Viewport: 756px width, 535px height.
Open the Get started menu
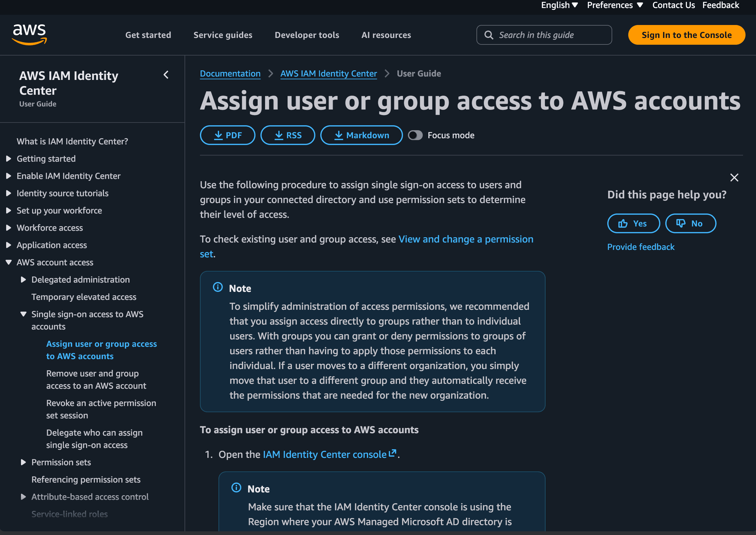148,35
